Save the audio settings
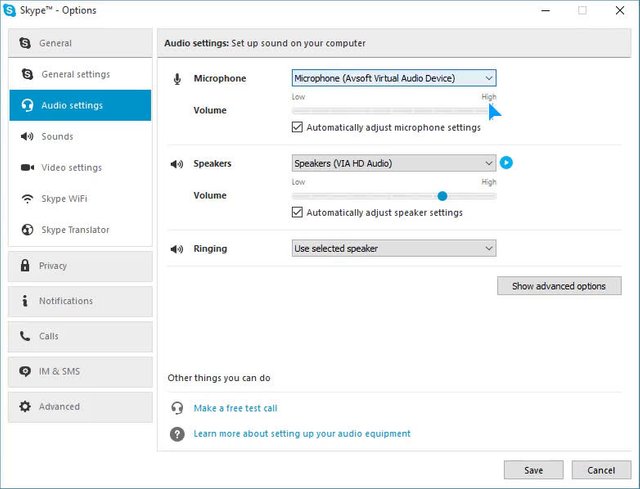640x489 pixels. click(x=533, y=470)
